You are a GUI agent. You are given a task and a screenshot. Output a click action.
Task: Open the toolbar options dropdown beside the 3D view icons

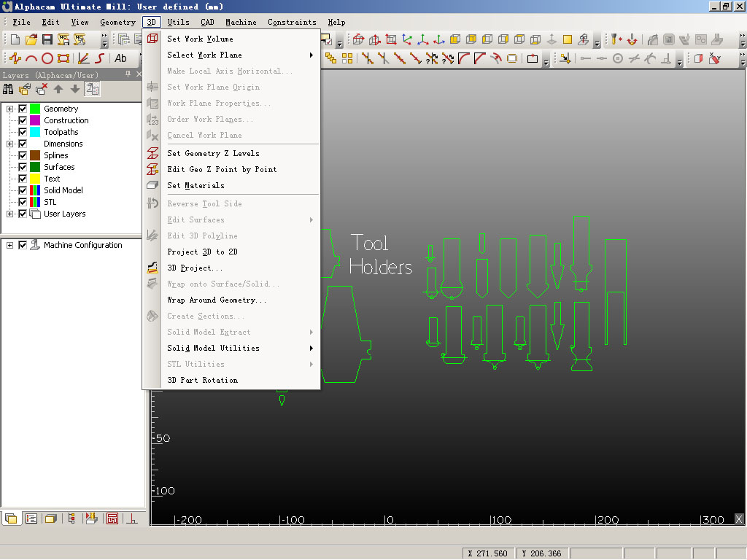(x=597, y=39)
